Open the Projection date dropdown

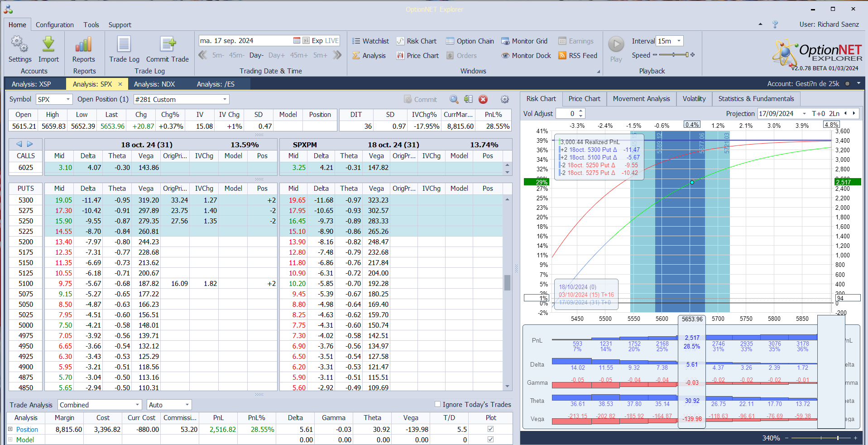coord(804,114)
